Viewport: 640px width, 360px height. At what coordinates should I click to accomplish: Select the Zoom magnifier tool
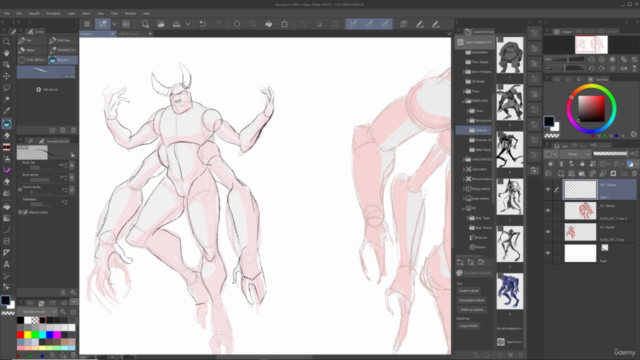tap(7, 42)
